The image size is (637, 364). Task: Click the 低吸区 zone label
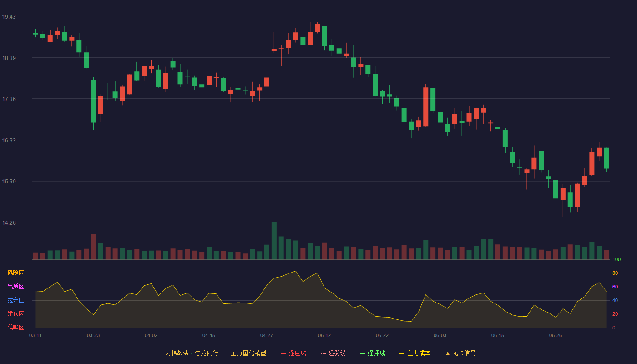click(x=15, y=327)
